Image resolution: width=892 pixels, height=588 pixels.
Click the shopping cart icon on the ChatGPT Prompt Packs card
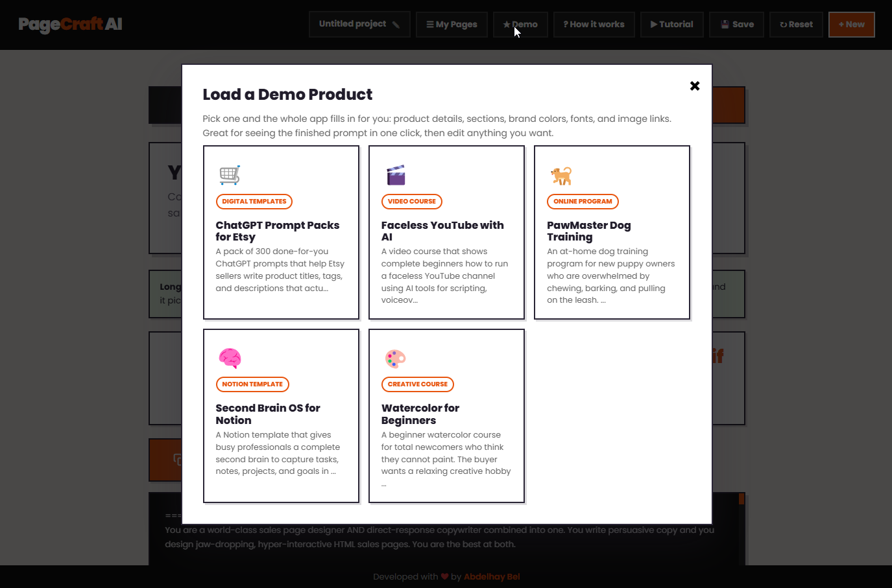(230, 175)
